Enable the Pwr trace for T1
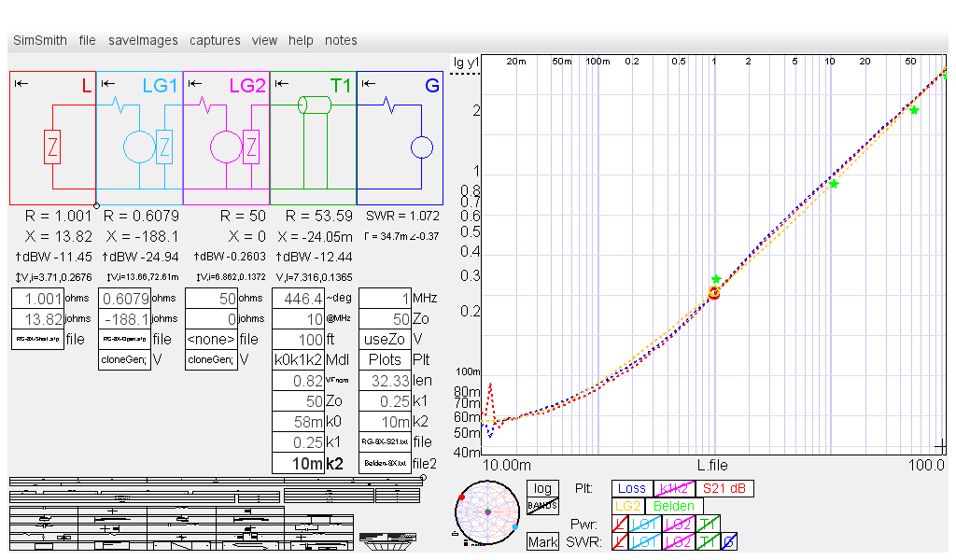 [708, 524]
